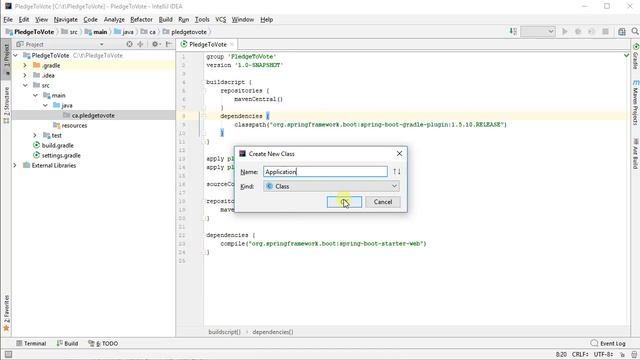This screenshot has height=360, width=640.
Task: Click the main breadcrumb in navigation bar
Action: click(96, 31)
